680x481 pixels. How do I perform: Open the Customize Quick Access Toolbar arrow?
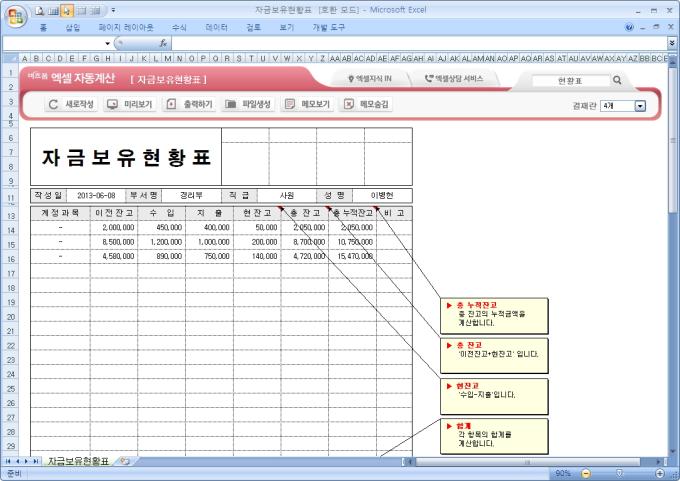pyautogui.click(x=113, y=10)
